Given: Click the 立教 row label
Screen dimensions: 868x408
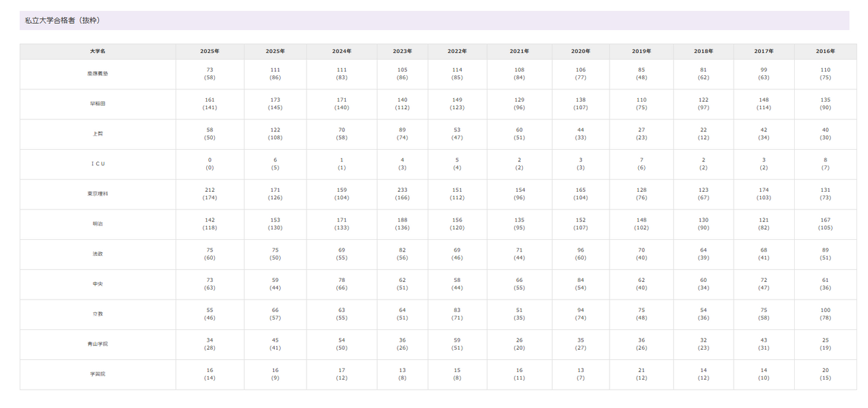Looking at the screenshot, I should (x=98, y=314).
